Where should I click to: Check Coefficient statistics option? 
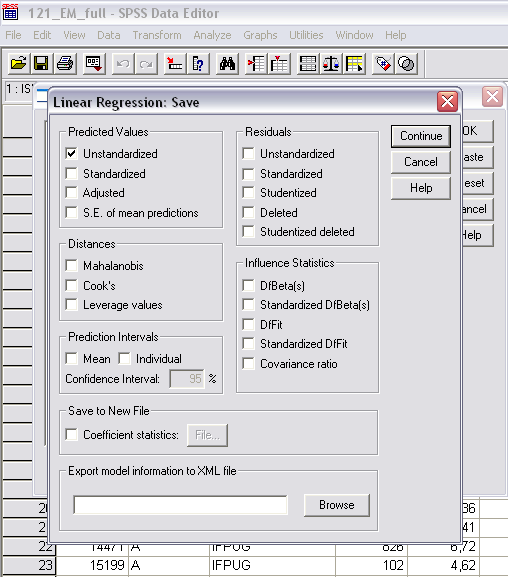(x=71, y=435)
